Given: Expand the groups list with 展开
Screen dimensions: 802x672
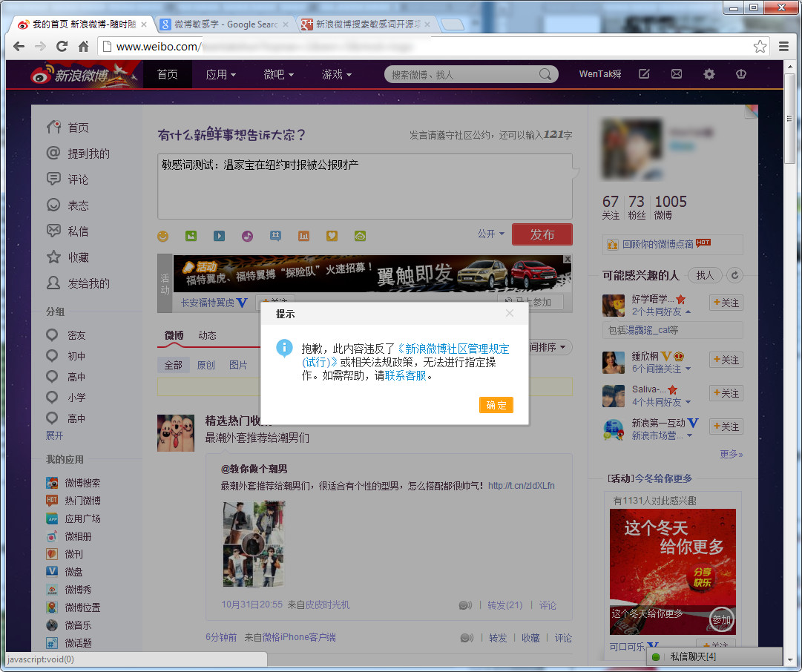Looking at the screenshot, I should [54, 435].
